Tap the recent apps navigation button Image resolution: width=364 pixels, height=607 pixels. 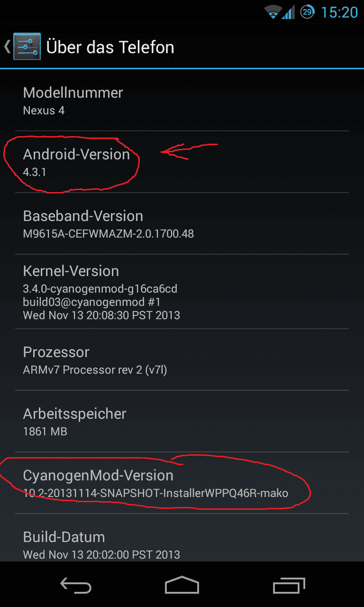click(x=289, y=585)
